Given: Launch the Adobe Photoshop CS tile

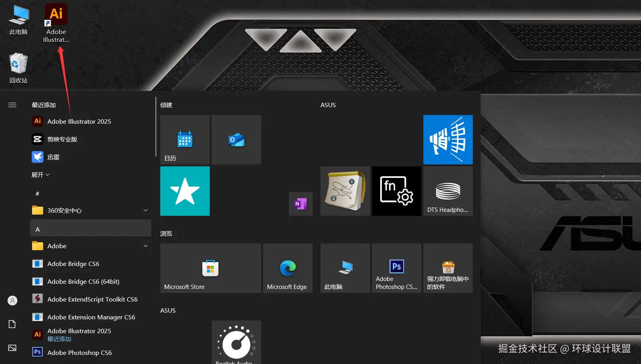Looking at the screenshot, I should click(x=396, y=268).
